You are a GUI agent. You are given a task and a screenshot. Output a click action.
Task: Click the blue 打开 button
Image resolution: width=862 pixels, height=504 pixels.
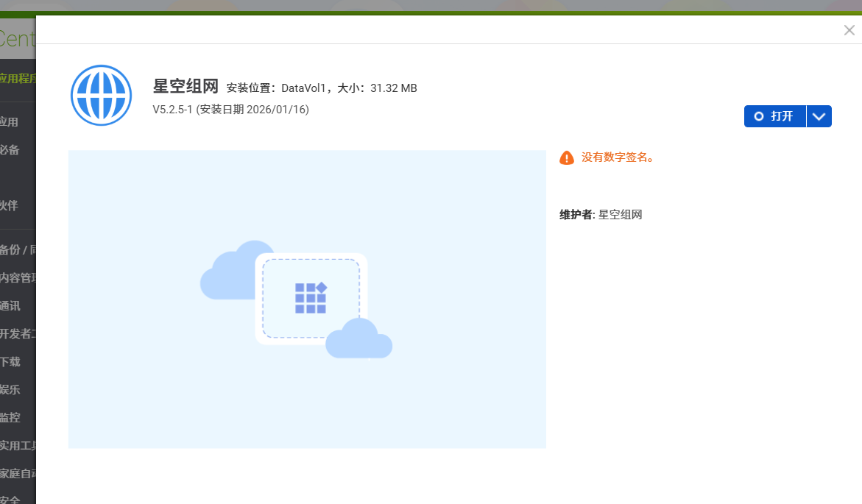tap(775, 116)
